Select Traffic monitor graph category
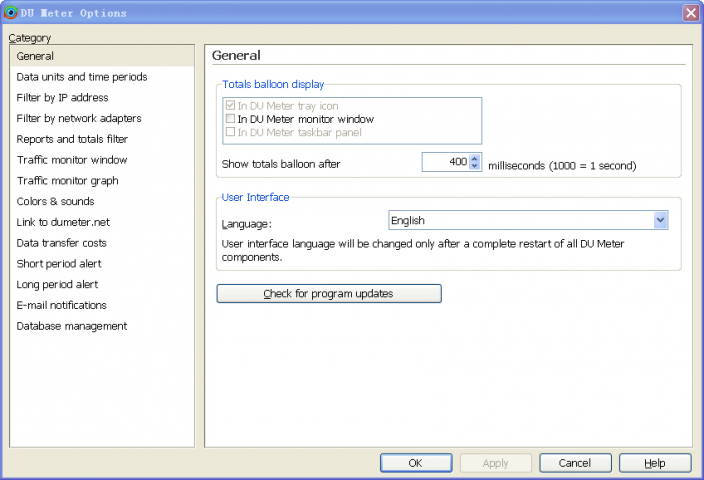Image resolution: width=704 pixels, height=480 pixels. click(67, 181)
